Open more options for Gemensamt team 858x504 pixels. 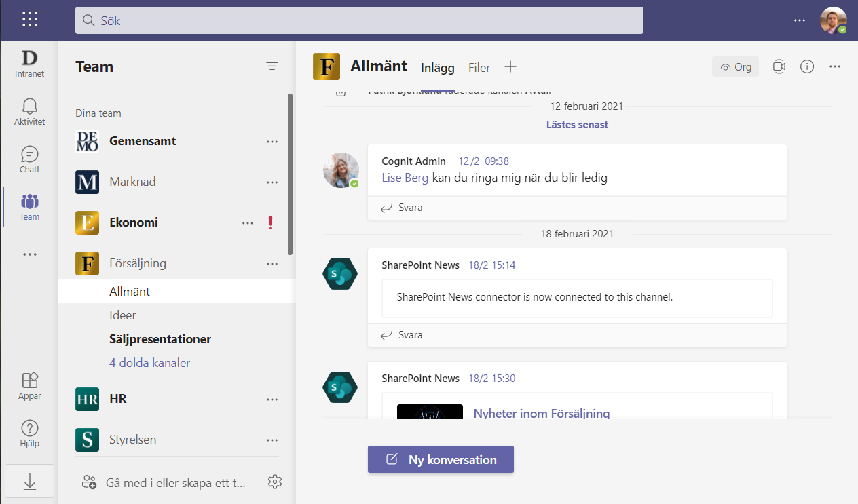[272, 141]
